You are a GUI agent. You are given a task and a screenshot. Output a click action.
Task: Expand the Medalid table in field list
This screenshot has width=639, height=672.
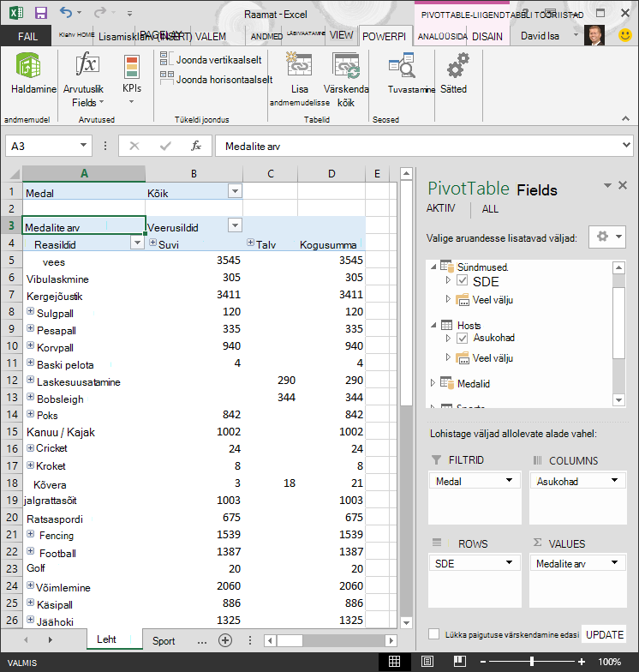coord(433,382)
